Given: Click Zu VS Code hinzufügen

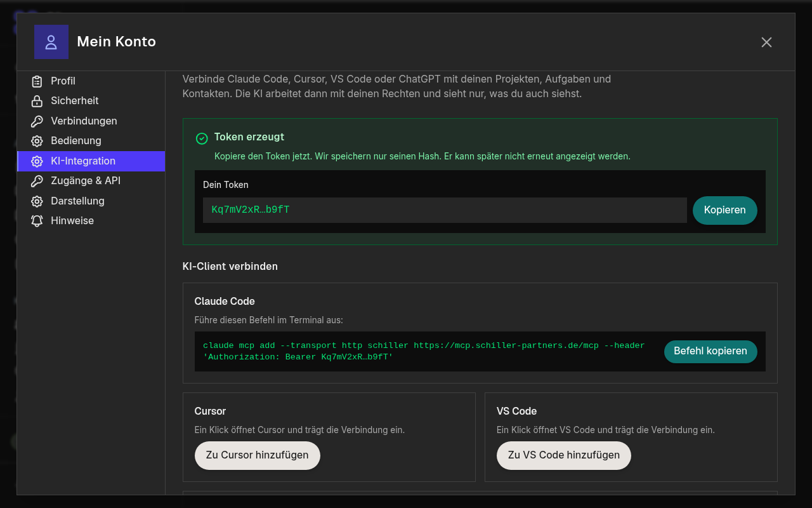Looking at the screenshot, I should click(563, 455).
